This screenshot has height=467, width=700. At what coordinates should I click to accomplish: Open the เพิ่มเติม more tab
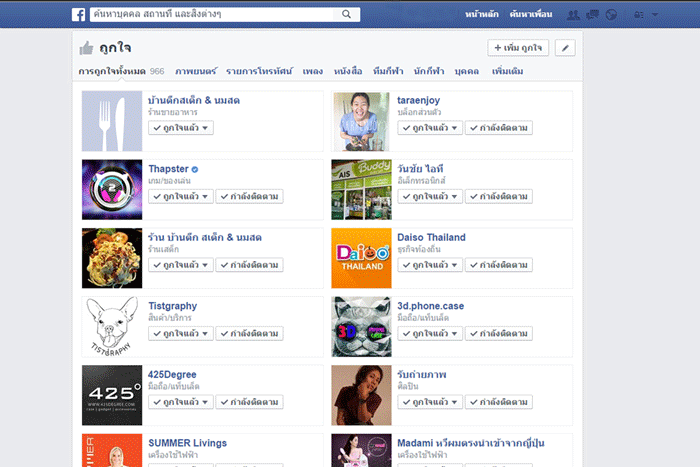click(508, 71)
